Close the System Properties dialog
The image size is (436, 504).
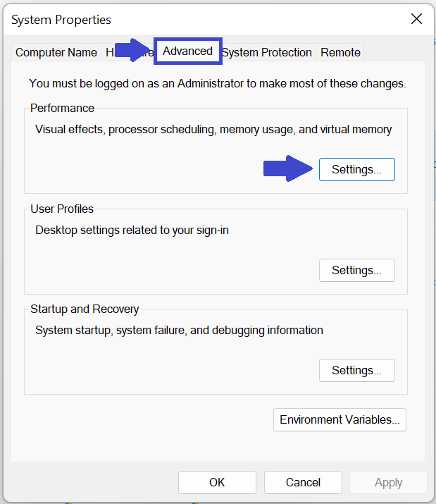[x=416, y=19]
